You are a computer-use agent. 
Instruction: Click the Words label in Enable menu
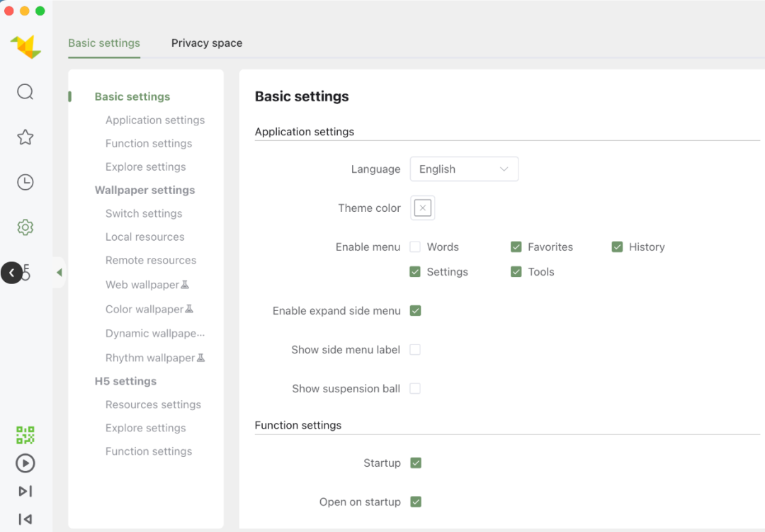(x=443, y=247)
